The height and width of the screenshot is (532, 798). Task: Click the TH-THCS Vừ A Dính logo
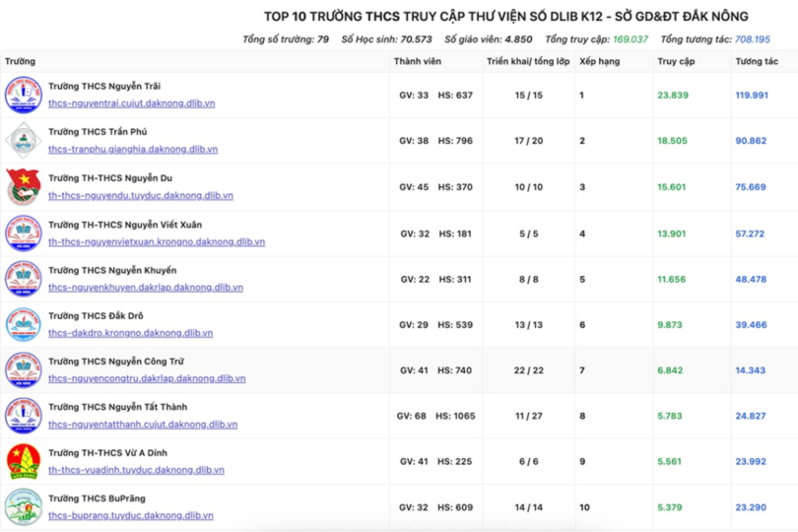[24, 462]
